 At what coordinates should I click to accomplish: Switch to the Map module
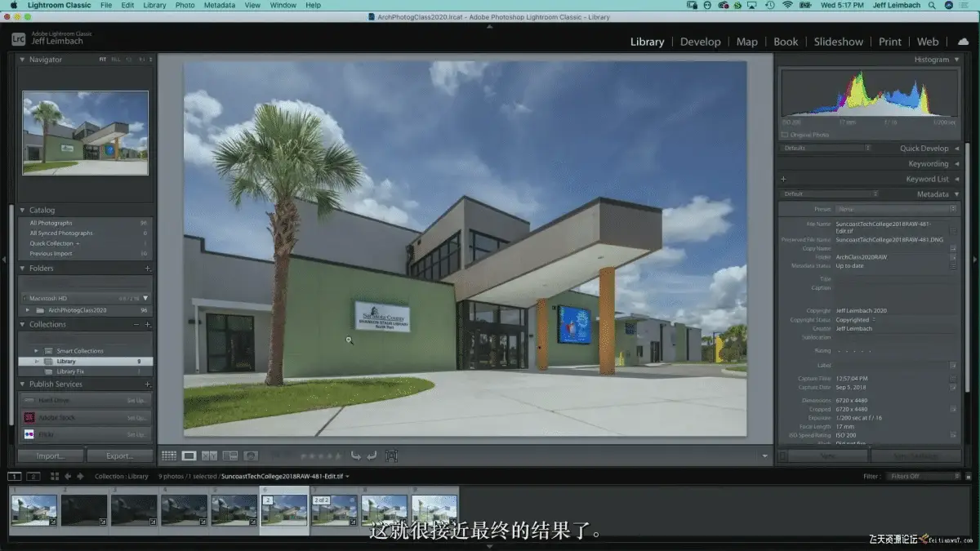click(746, 42)
